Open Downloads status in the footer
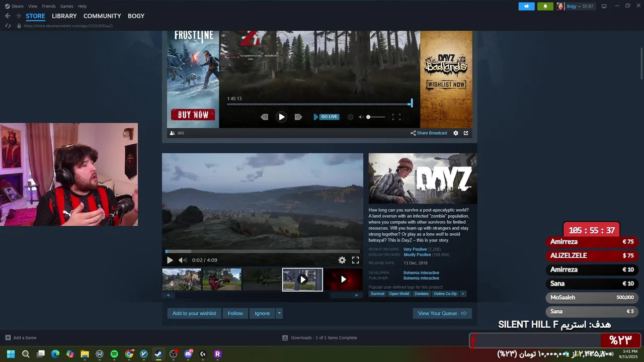 [x=319, y=338]
